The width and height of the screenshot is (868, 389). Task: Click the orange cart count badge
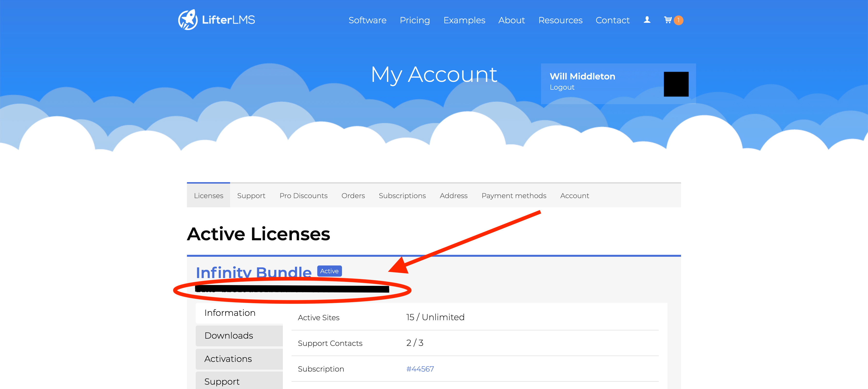(x=679, y=20)
